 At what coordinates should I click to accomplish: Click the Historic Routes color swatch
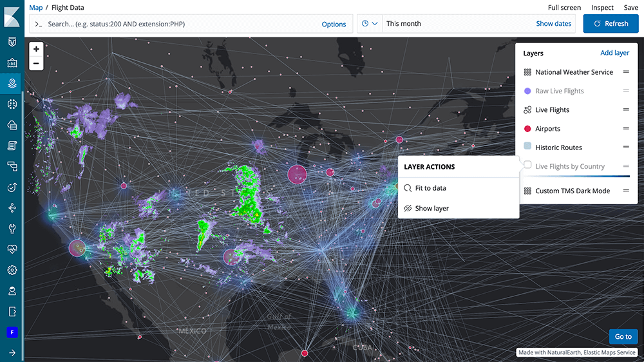click(x=527, y=147)
